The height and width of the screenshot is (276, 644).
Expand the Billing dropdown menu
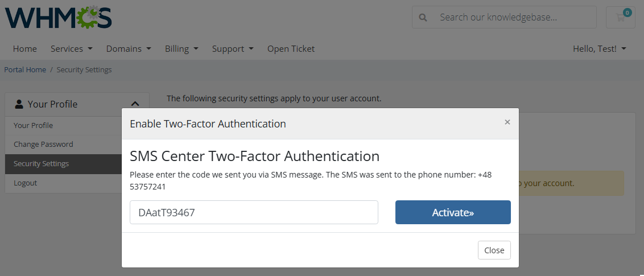point(181,49)
